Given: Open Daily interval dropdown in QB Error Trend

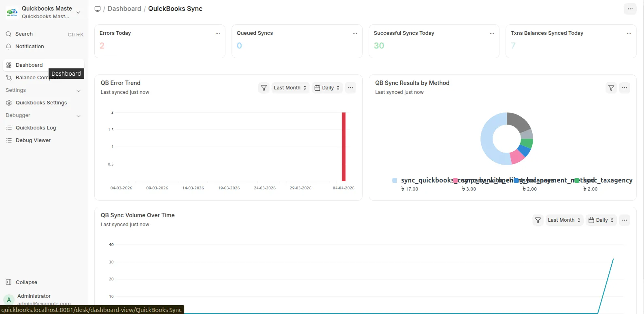Looking at the screenshot, I should pyautogui.click(x=327, y=88).
